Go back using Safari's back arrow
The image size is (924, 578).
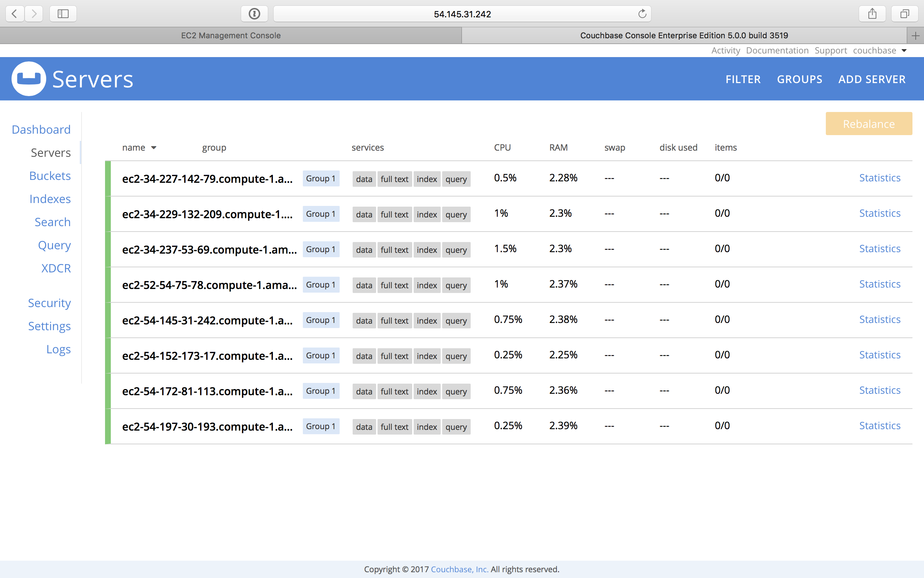[x=14, y=14]
